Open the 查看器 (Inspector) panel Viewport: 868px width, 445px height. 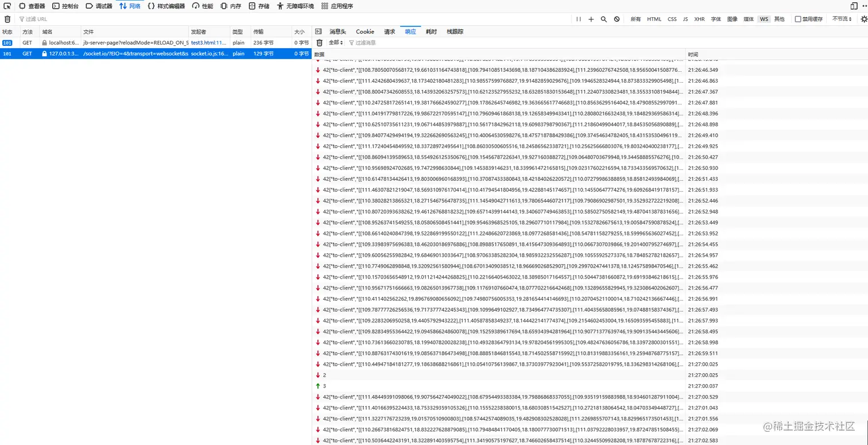click(x=32, y=6)
